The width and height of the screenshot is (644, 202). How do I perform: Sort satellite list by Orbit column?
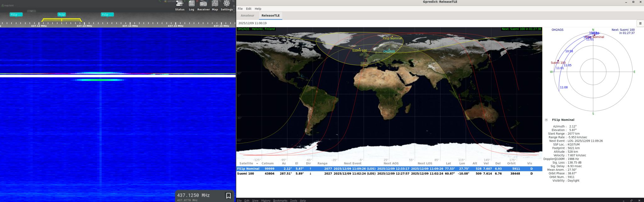point(511,163)
